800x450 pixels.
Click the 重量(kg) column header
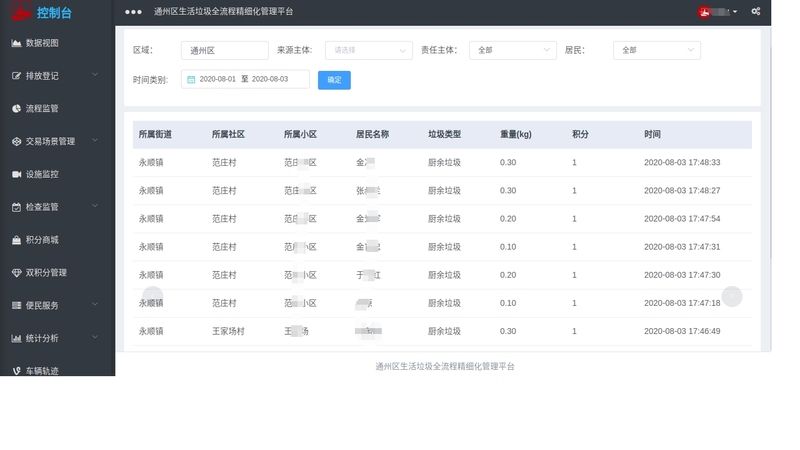pyautogui.click(x=516, y=134)
